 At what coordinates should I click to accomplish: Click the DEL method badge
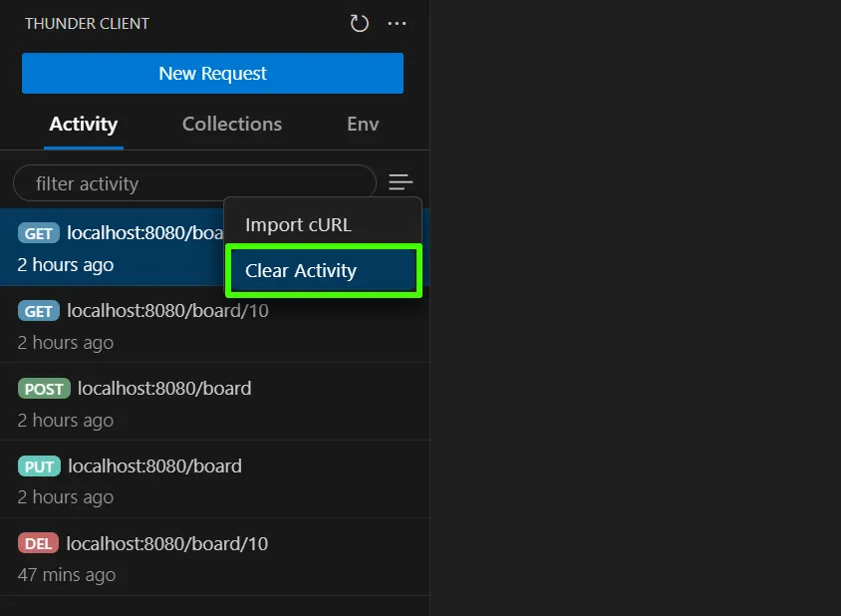(38, 543)
